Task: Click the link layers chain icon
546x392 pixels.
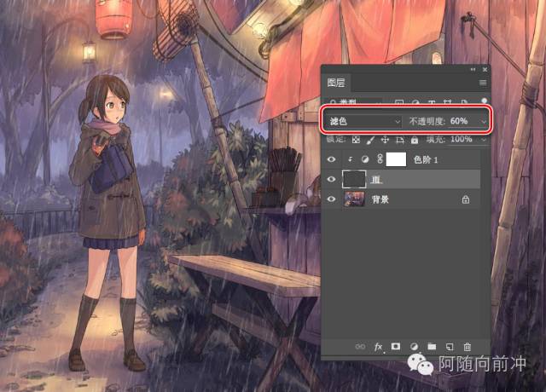Action: coord(360,347)
